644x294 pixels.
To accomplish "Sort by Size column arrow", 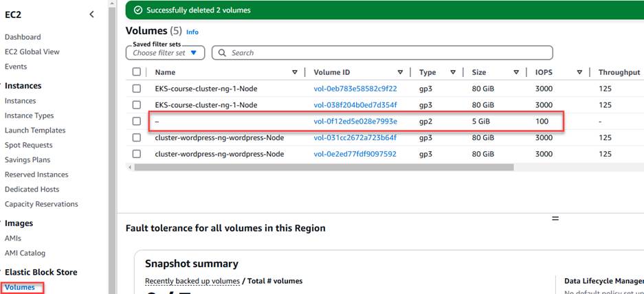I will [516, 72].
